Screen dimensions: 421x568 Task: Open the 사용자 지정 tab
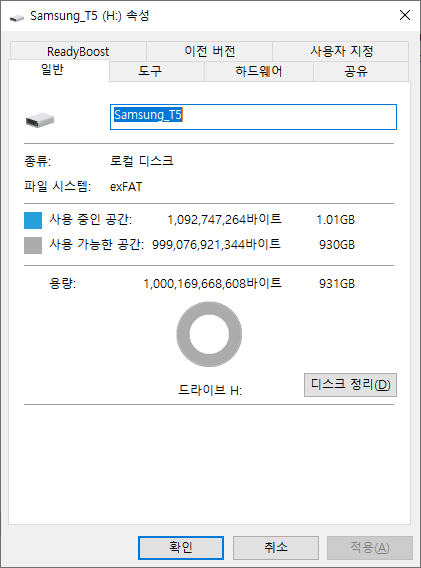click(x=341, y=51)
